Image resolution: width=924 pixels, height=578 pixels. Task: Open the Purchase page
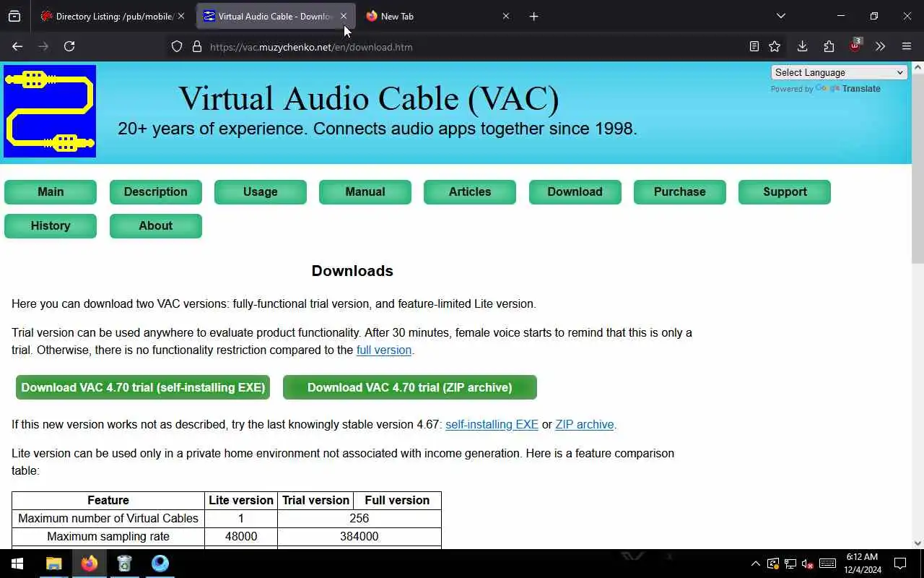pyautogui.click(x=680, y=192)
